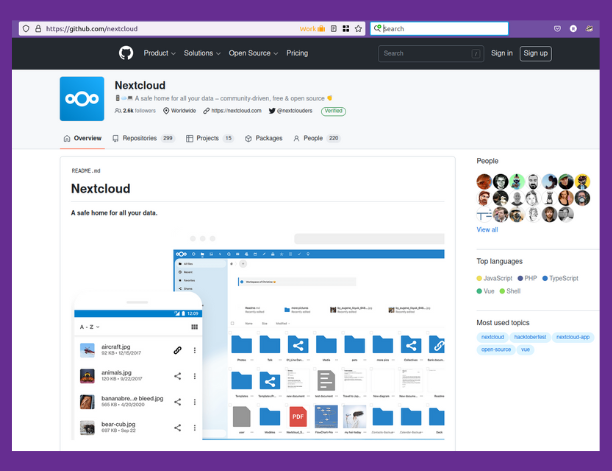Click the aircraft.jpg thumbnail in phone mockup

(87, 350)
